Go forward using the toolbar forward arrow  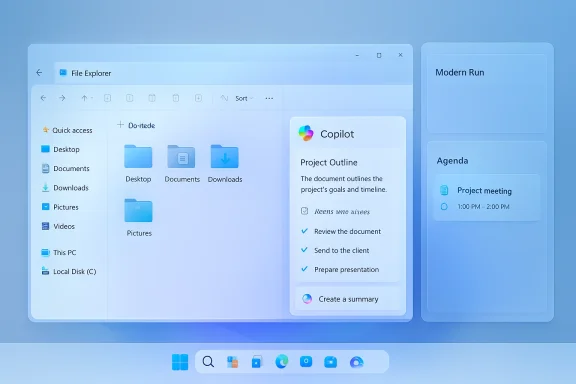(x=62, y=98)
